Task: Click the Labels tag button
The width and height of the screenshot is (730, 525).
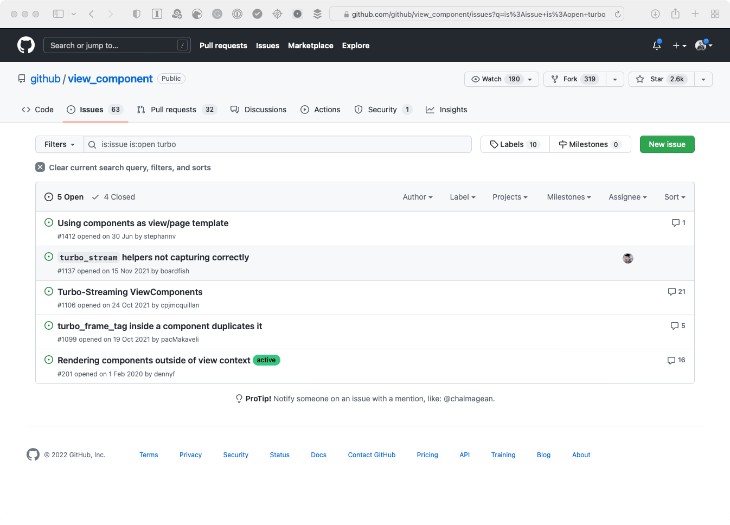Action: (x=515, y=144)
